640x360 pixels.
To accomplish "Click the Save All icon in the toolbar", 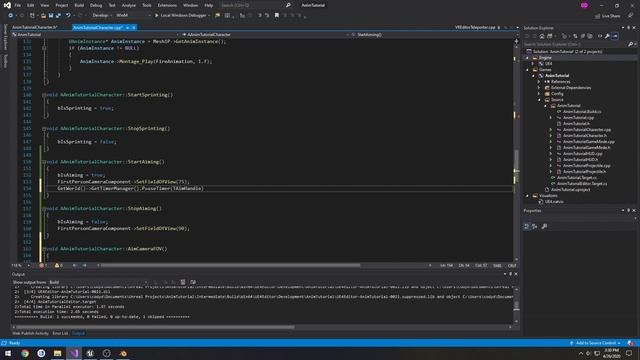I will pyautogui.click(x=58, y=16).
